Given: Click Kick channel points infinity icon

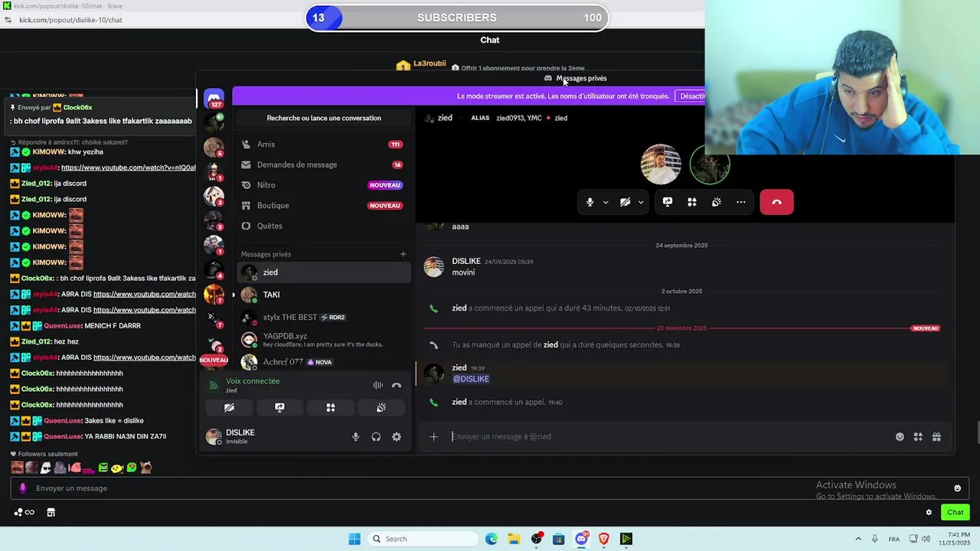Looking at the screenshot, I should point(24,513).
